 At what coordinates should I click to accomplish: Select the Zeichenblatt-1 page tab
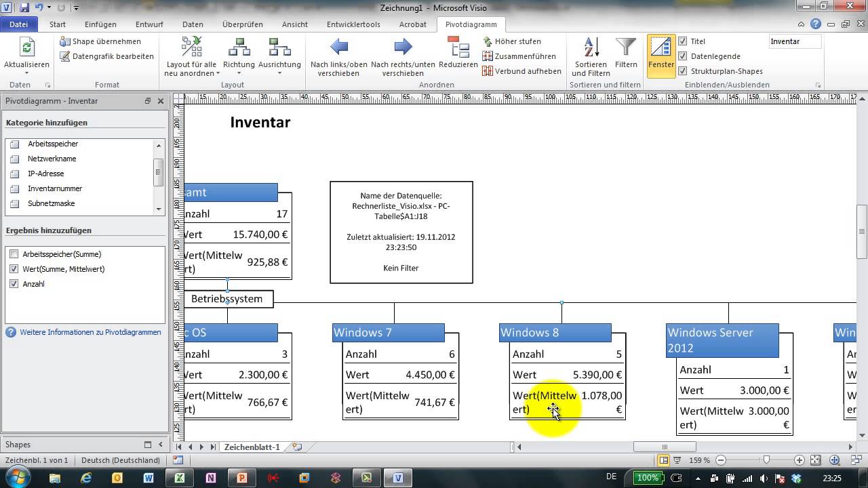[x=252, y=447]
